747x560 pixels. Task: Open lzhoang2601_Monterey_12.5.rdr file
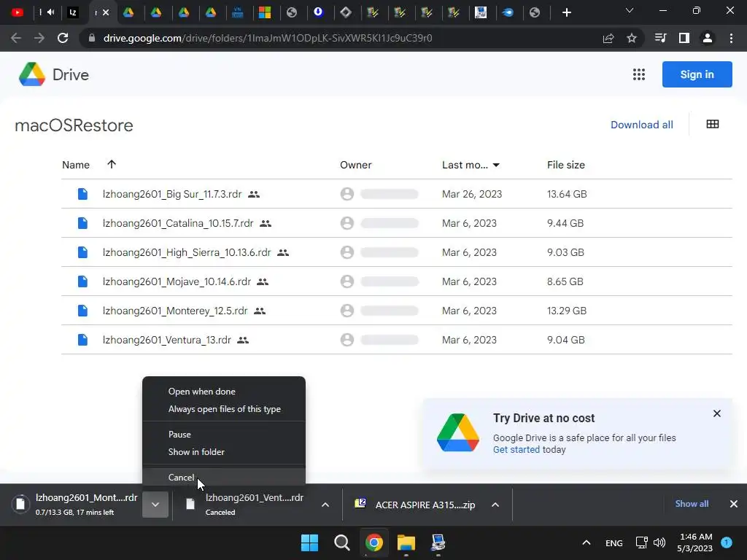pyautogui.click(x=175, y=311)
